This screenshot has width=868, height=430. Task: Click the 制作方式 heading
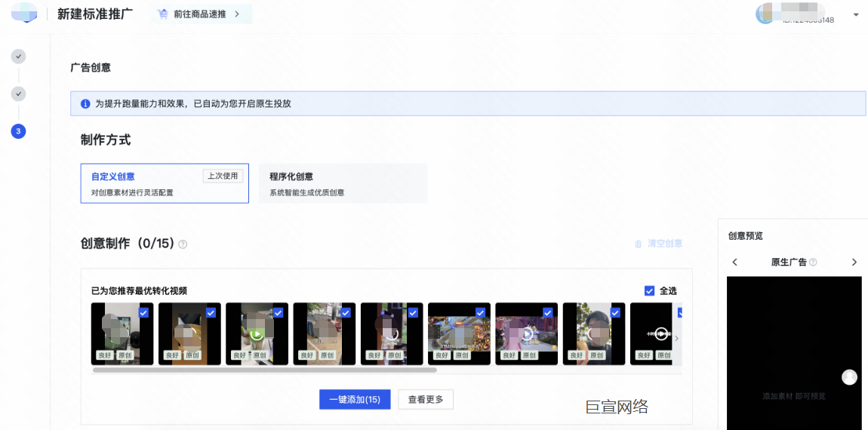click(x=106, y=140)
